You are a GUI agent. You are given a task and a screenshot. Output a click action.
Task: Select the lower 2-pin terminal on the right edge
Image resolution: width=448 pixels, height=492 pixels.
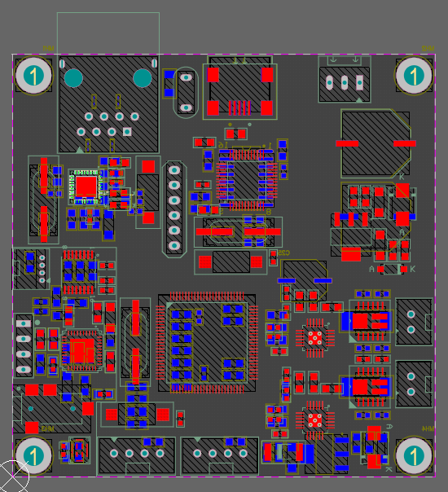pos(414,384)
